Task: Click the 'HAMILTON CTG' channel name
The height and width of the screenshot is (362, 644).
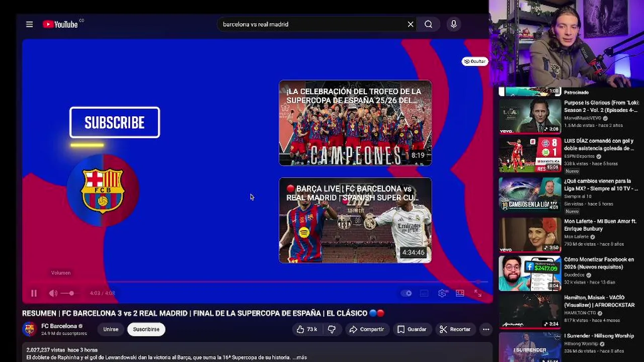Action: (x=580, y=313)
